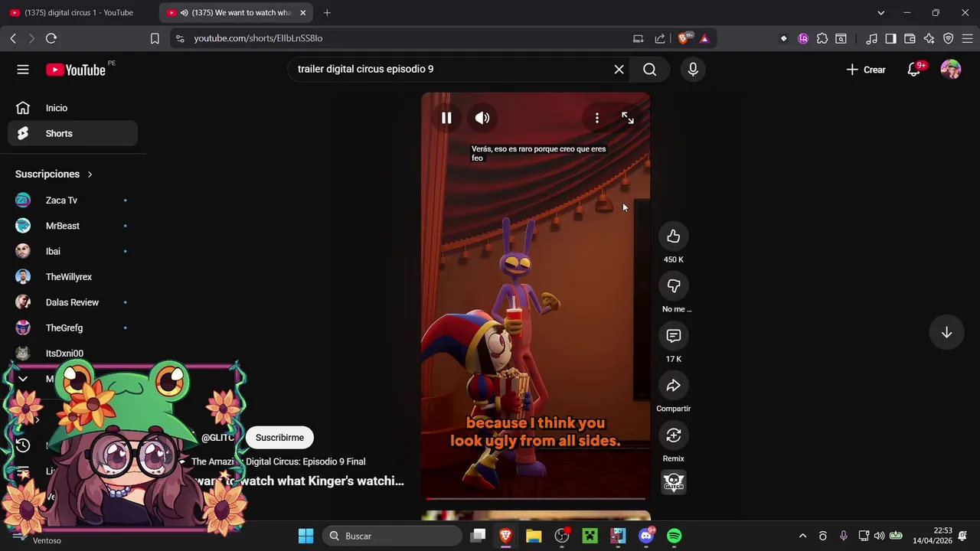The image size is (980, 551).
Task: Open the browser main menu
Action: (x=967, y=38)
